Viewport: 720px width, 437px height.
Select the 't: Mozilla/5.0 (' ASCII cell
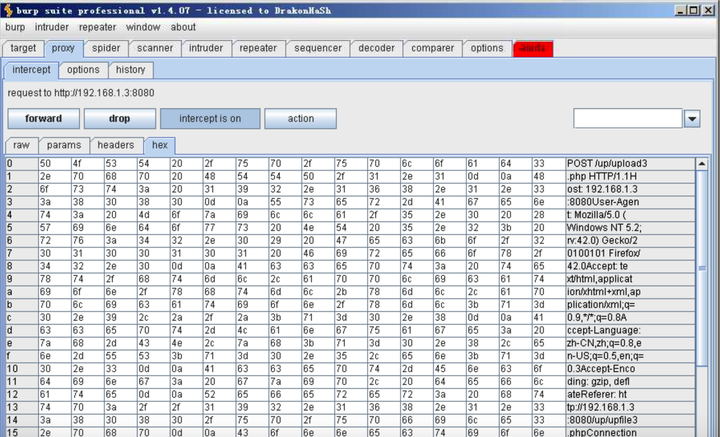[x=630, y=215]
